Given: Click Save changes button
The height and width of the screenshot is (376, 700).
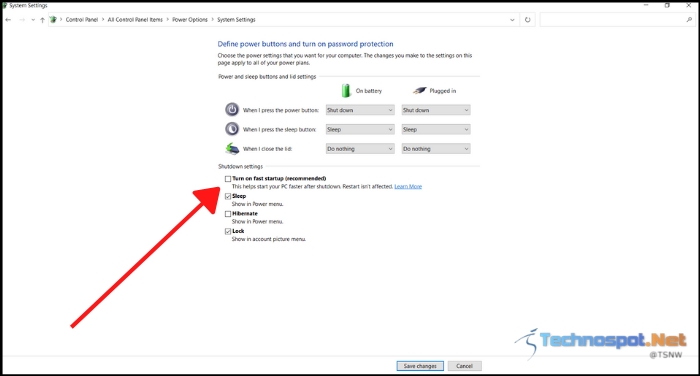Looking at the screenshot, I should coord(420,366).
